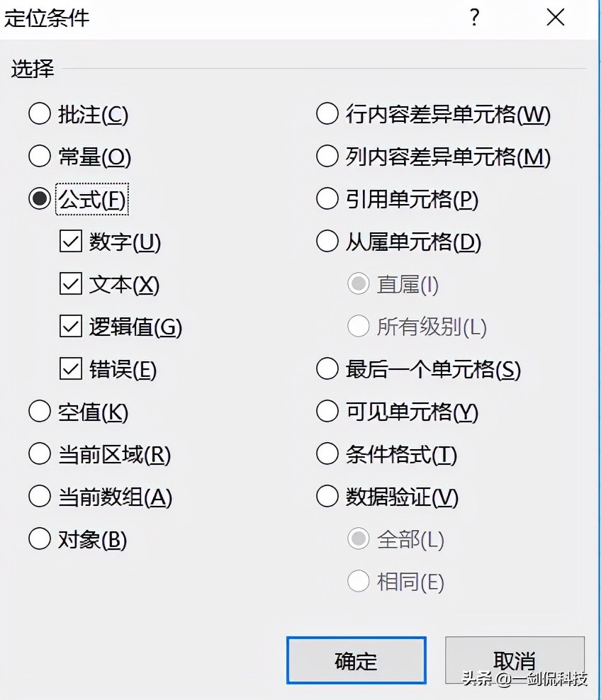Select 列内容差异单元格 (Column differences)
This screenshot has width=601, height=700.
tap(327, 156)
